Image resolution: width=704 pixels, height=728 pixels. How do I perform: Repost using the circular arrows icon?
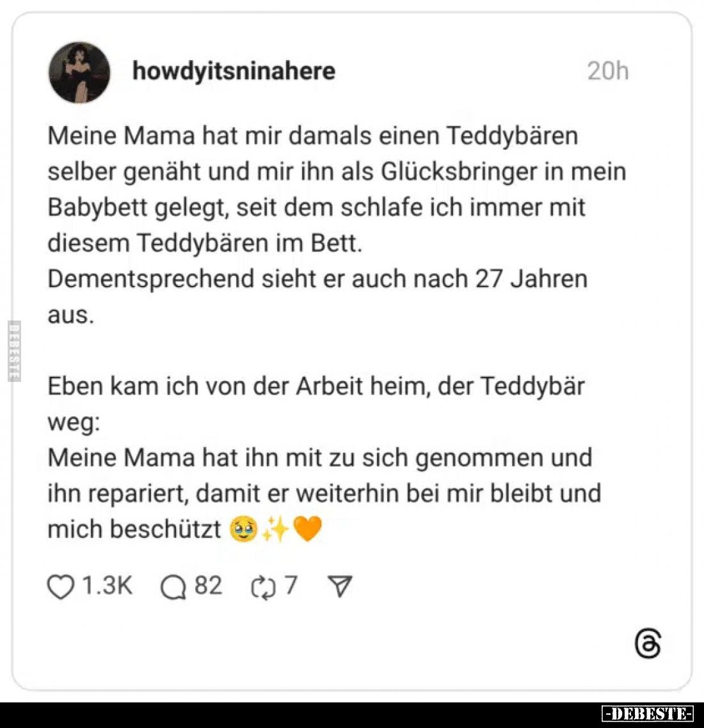tap(262, 587)
